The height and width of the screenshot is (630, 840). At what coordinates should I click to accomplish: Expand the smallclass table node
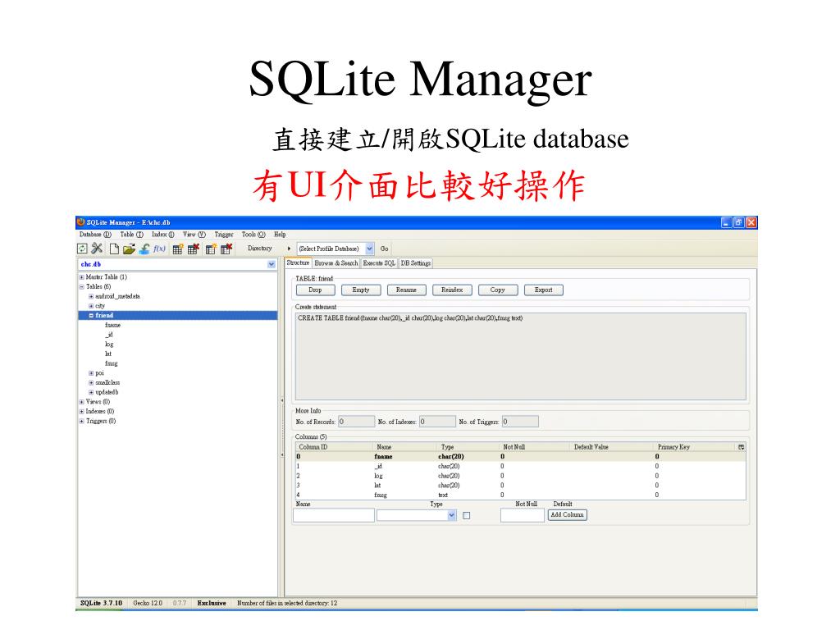tap(91, 383)
